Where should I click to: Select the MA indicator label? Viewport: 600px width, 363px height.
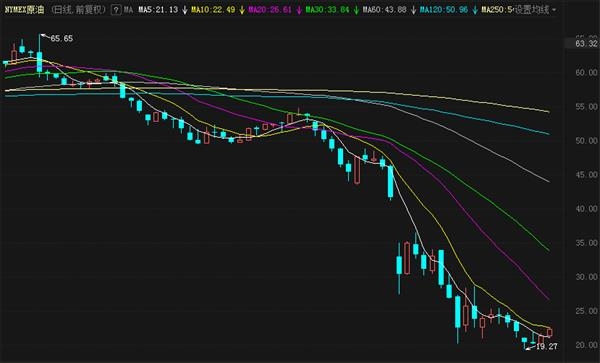tap(128, 10)
